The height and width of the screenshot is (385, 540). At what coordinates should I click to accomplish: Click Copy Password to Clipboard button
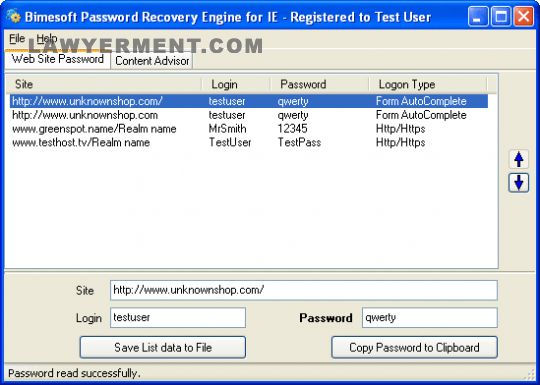414,347
